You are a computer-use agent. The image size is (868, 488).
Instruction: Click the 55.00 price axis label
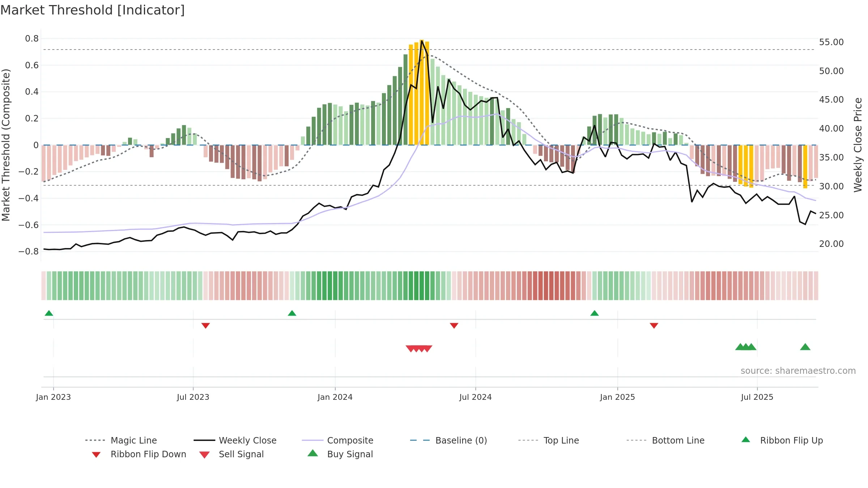(x=831, y=42)
